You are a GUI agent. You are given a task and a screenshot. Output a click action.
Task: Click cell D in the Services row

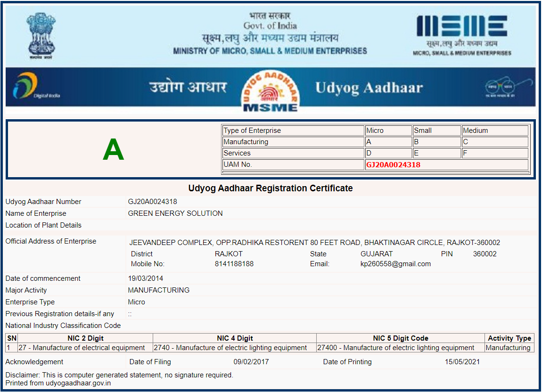388,153
